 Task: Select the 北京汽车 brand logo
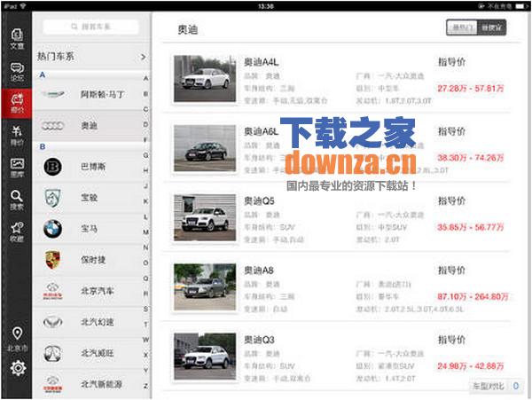click(52, 291)
